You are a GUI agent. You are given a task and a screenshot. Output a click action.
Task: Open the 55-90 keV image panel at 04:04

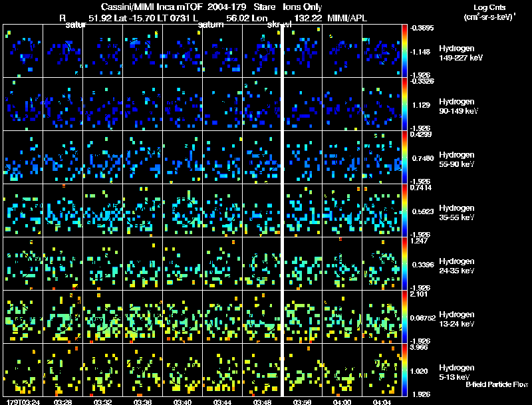coord(382,158)
